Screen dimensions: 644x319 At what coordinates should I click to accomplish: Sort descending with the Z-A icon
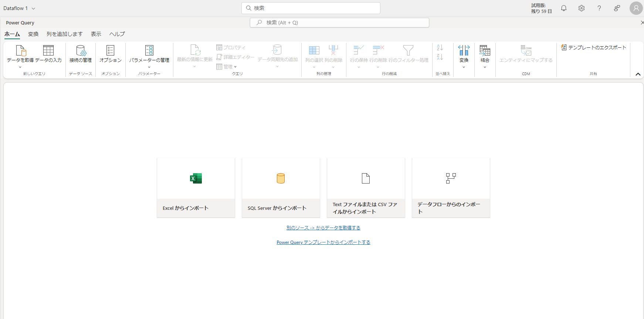(x=440, y=57)
